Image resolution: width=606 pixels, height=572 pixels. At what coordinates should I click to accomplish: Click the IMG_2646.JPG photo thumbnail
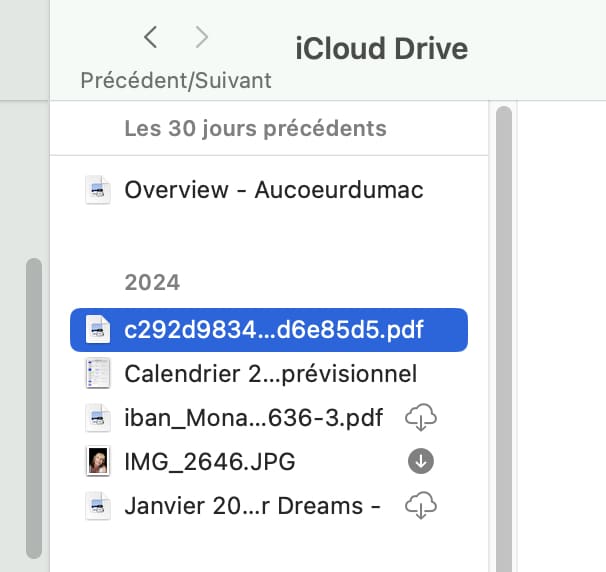[x=98, y=462]
